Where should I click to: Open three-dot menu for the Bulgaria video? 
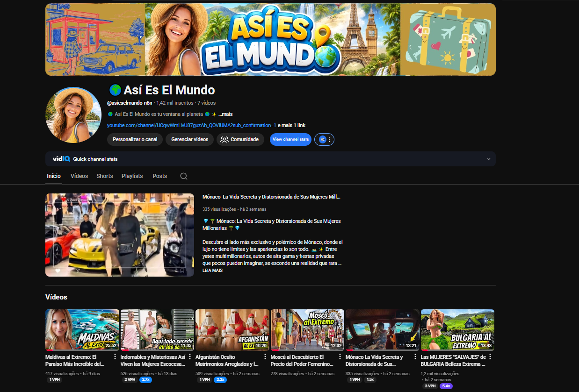pyautogui.click(x=490, y=357)
